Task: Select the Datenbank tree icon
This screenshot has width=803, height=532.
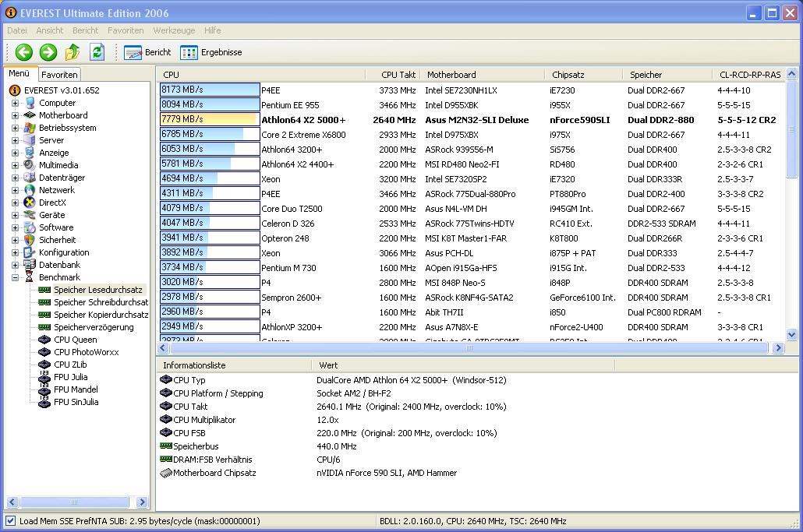Action: click(30, 265)
